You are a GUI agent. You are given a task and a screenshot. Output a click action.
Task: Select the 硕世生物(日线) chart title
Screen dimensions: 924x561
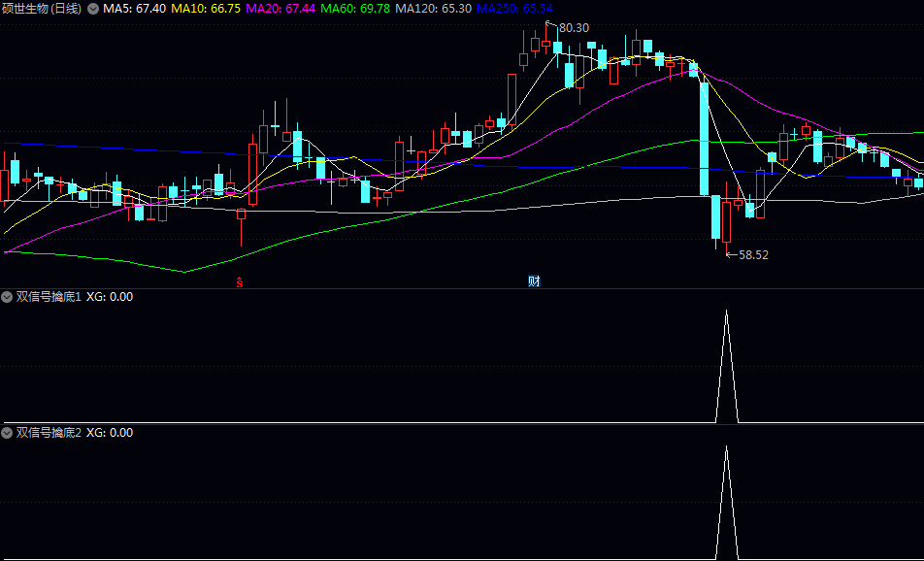41,9
